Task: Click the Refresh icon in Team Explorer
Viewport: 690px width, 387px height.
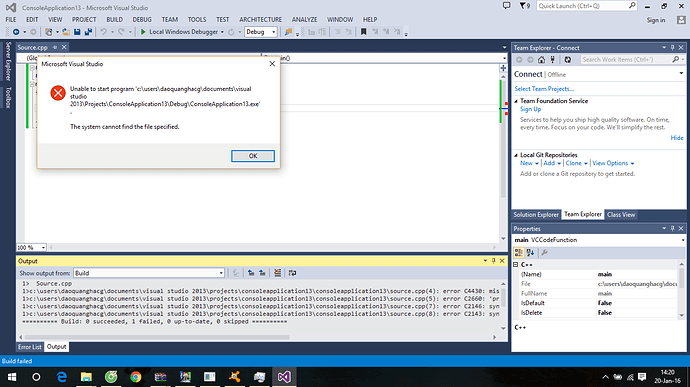Action: click(x=568, y=59)
